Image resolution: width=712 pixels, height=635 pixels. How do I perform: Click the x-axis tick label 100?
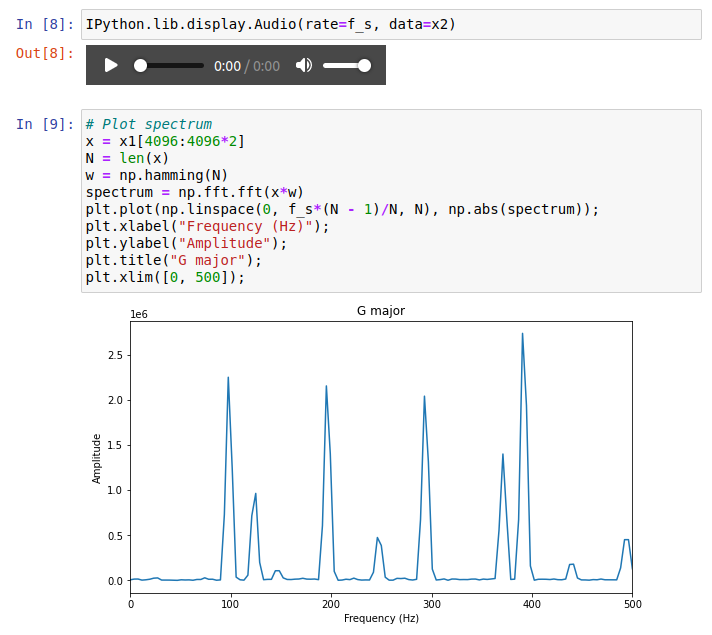tap(230, 604)
